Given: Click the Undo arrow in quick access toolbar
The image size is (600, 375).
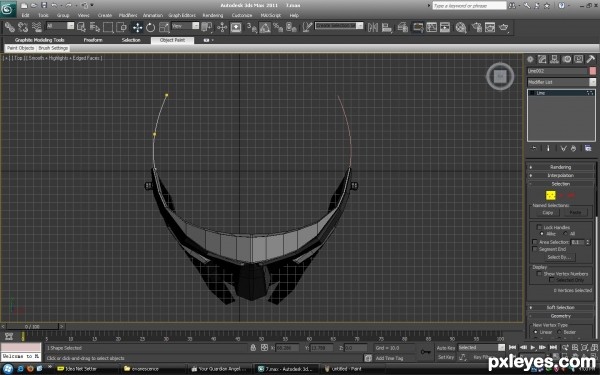Looking at the screenshot, I should [54, 5].
